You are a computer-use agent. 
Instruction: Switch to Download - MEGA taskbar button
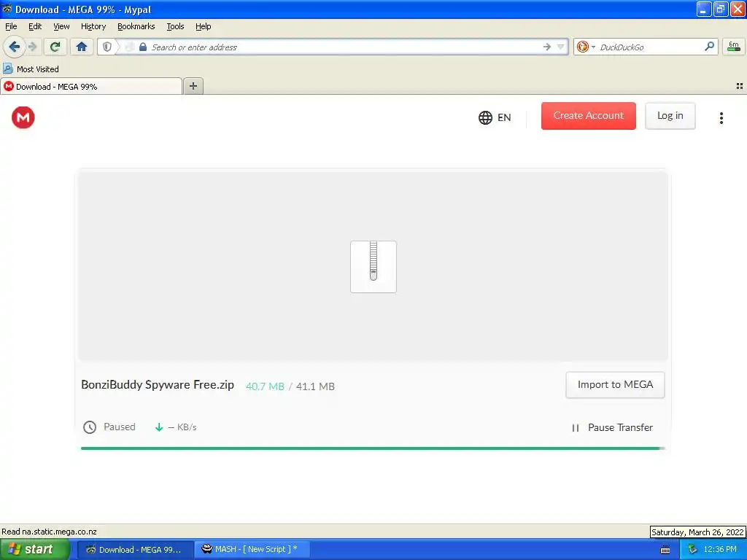click(135, 550)
